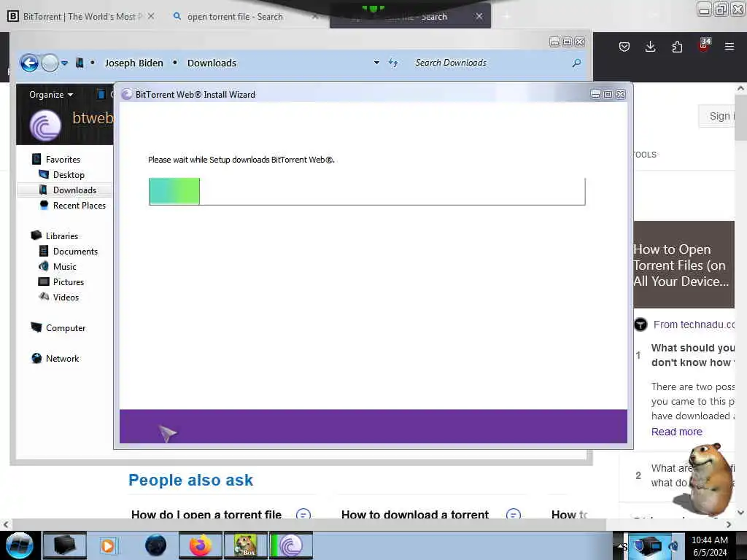
Task: Open the Documents library
Action: tap(75, 251)
